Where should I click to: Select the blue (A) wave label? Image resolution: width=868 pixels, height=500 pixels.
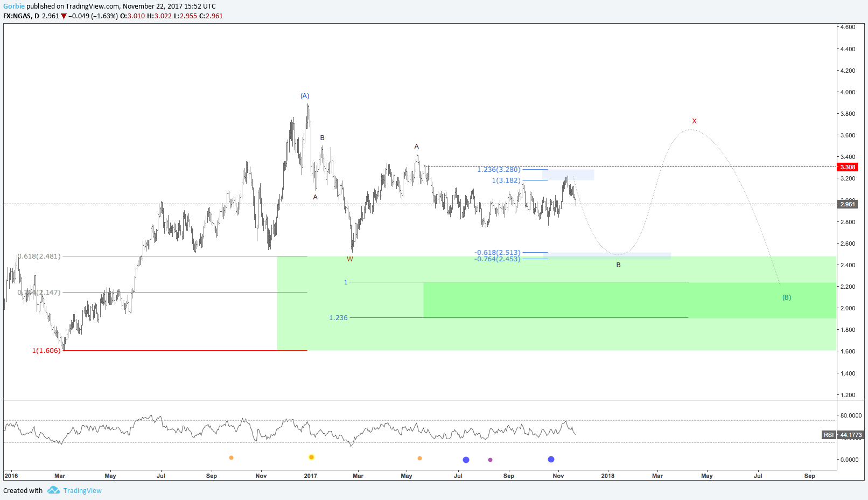click(305, 96)
